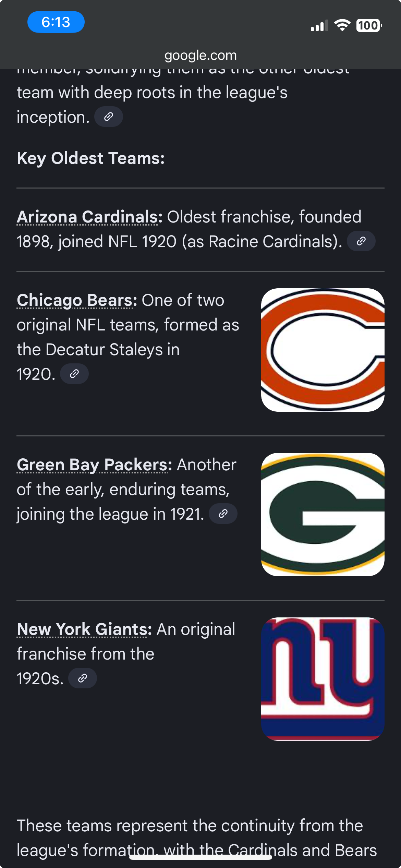401x868 pixels.
Task: Open the Green Bay Packers citation link icon
Action: (x=223, y=514)
